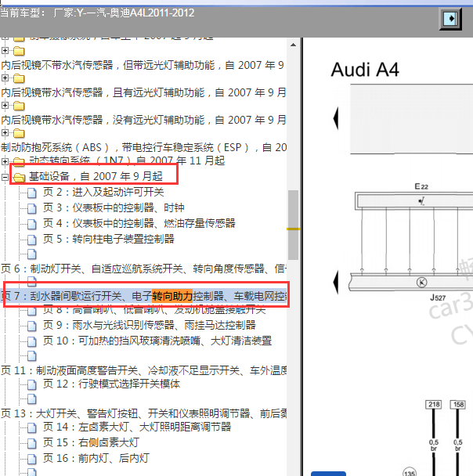Click the arrow button at top right
473x476 pixels.
[x=450, y=19]
